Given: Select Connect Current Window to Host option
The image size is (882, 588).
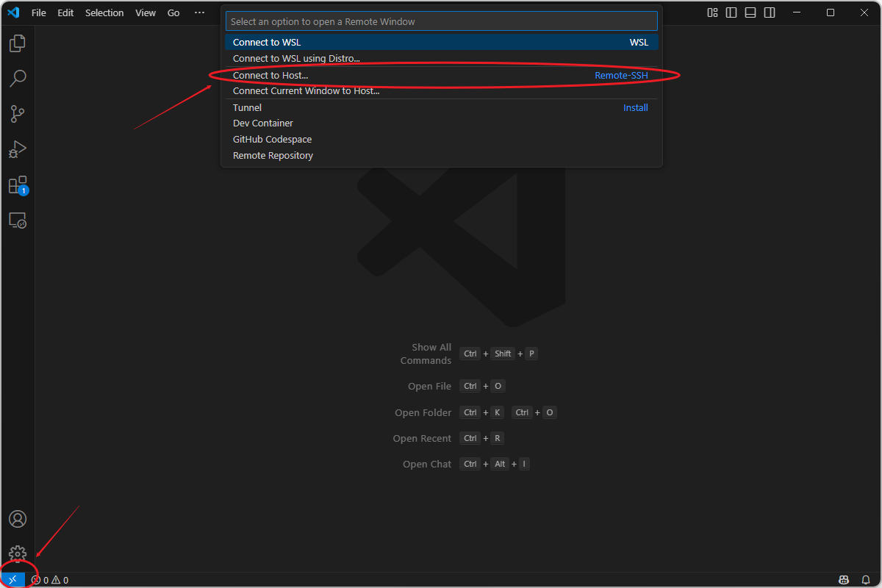Looking at the screenshot, I should (441, 91).
